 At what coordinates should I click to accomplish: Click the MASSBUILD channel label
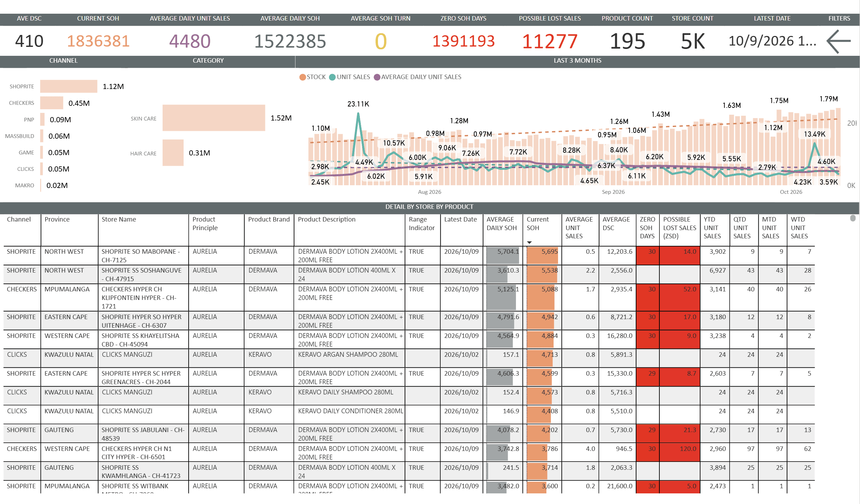[20, 136]
